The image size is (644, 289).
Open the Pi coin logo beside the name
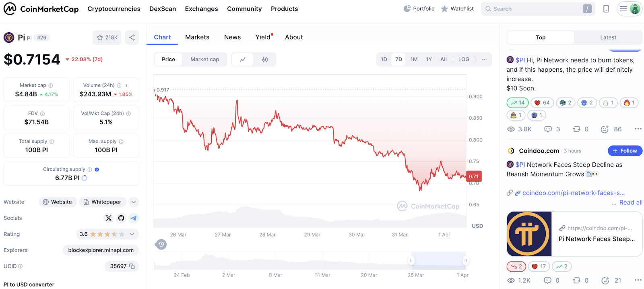[9, 37]
